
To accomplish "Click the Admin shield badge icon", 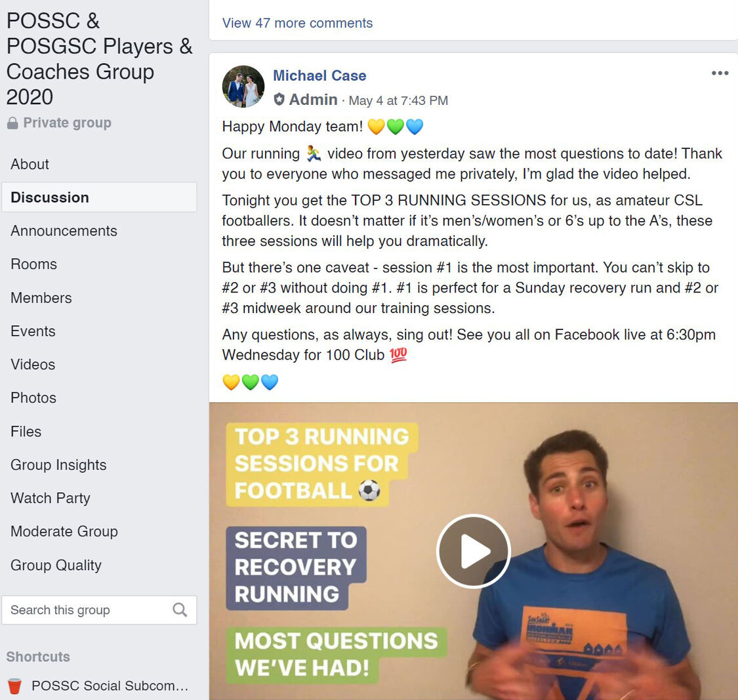I will [279, 99].
